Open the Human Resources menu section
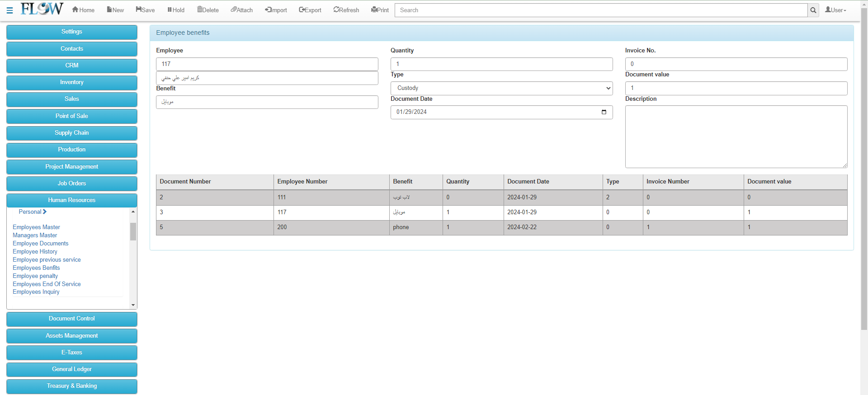This screenshot has width=868, height=395. click(72, 200)
